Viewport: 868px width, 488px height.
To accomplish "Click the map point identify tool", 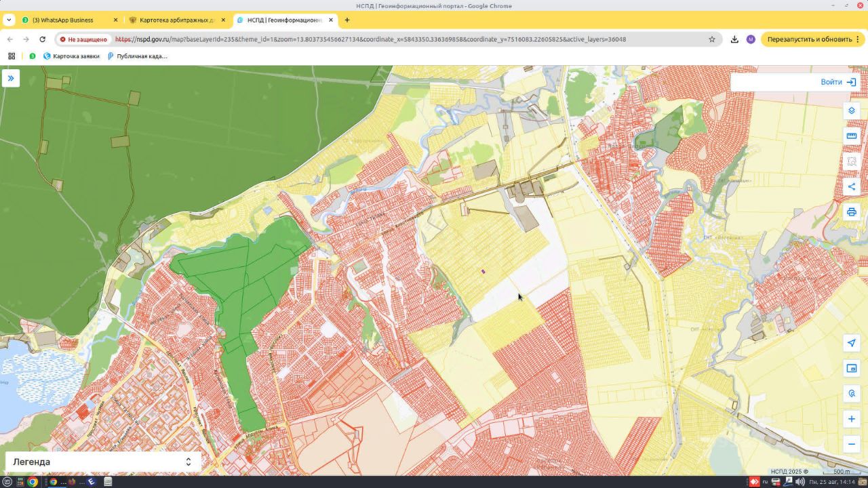I will (x=852, y=394).
